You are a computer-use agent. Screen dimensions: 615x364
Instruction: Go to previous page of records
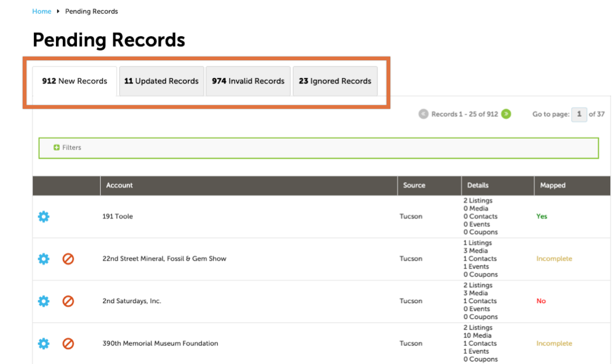tap(423, 114)
